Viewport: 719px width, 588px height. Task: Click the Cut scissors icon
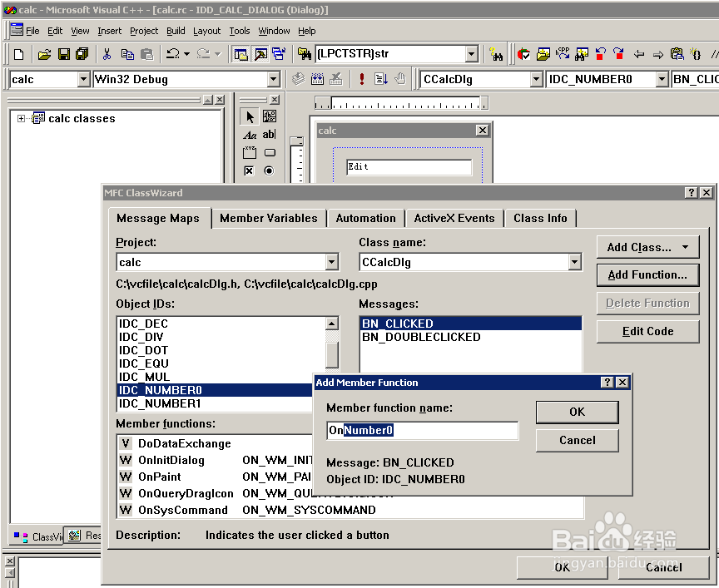(107, 54)
